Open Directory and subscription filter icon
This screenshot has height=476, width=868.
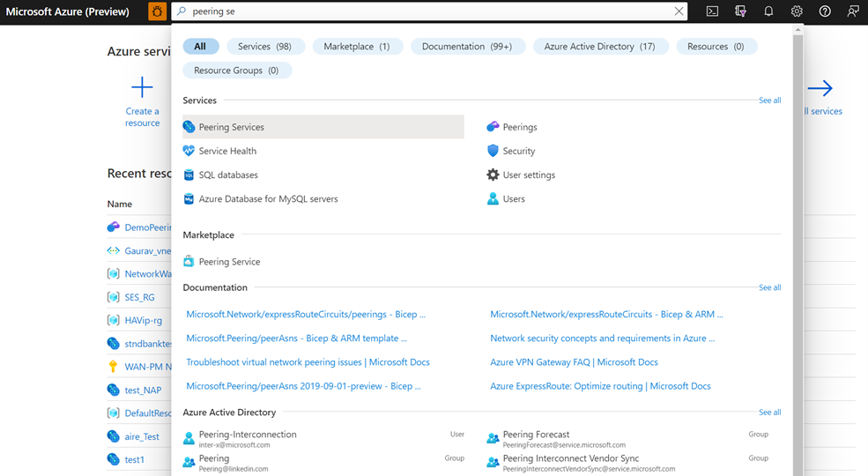[740, 11]
